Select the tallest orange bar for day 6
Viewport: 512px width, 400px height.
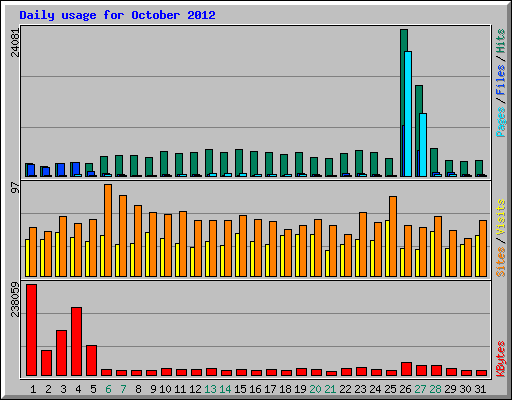pos(108,230)
